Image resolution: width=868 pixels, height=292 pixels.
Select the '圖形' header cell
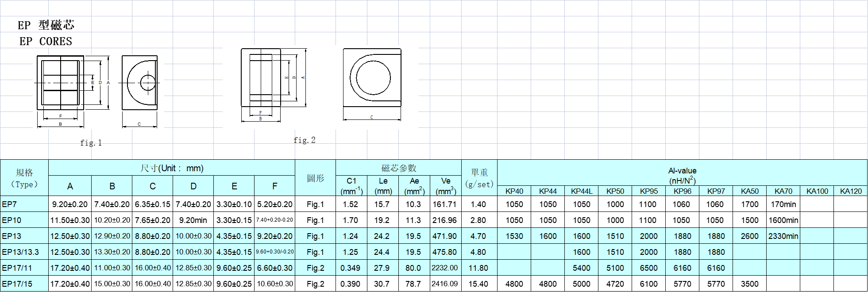[x=315, y=178]
